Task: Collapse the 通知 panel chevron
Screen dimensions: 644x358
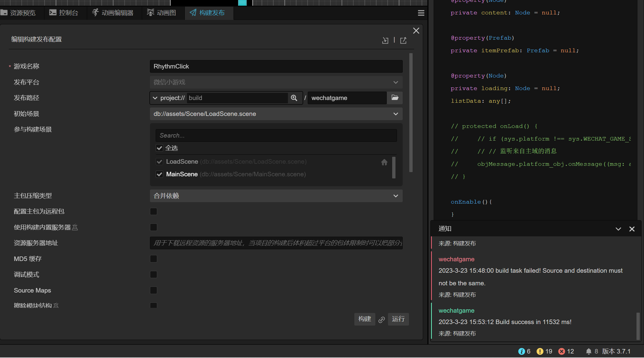Action: coord(618,229)
